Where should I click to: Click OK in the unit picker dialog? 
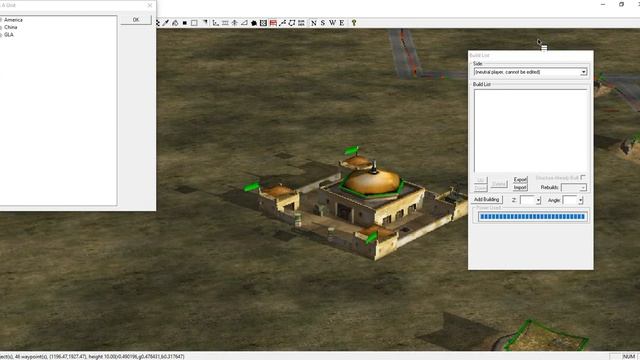136,20
